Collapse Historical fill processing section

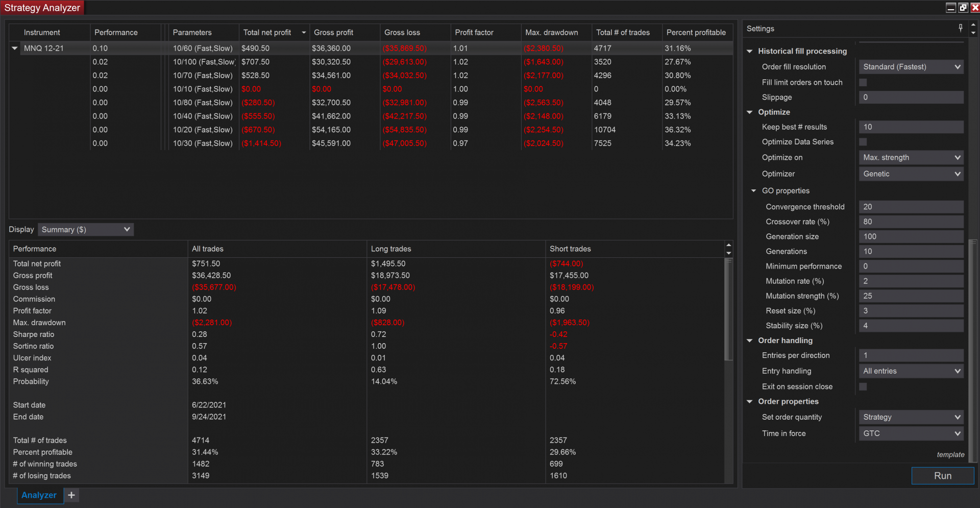click(x=750, y=51)
